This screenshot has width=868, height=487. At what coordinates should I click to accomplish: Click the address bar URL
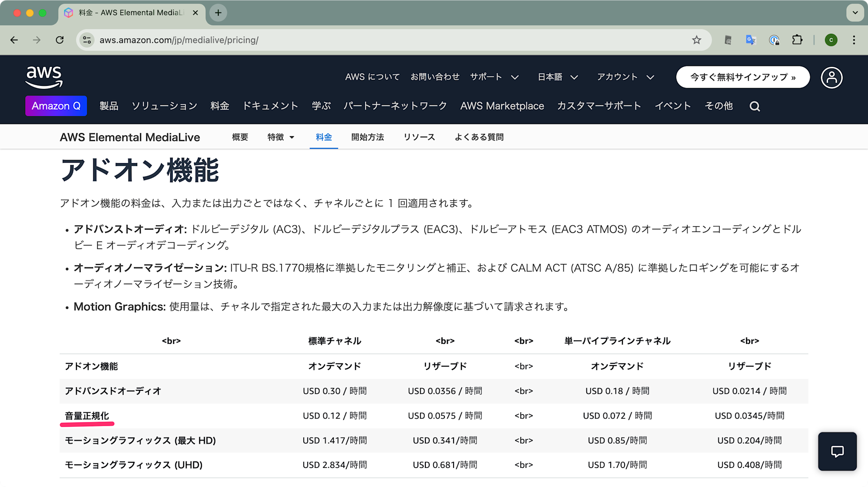click(179, 40)
